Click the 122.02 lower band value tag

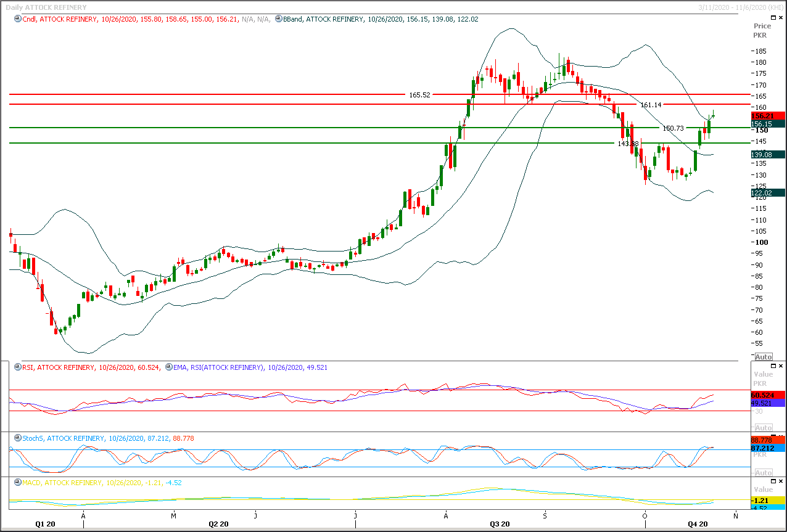point(768,193)
